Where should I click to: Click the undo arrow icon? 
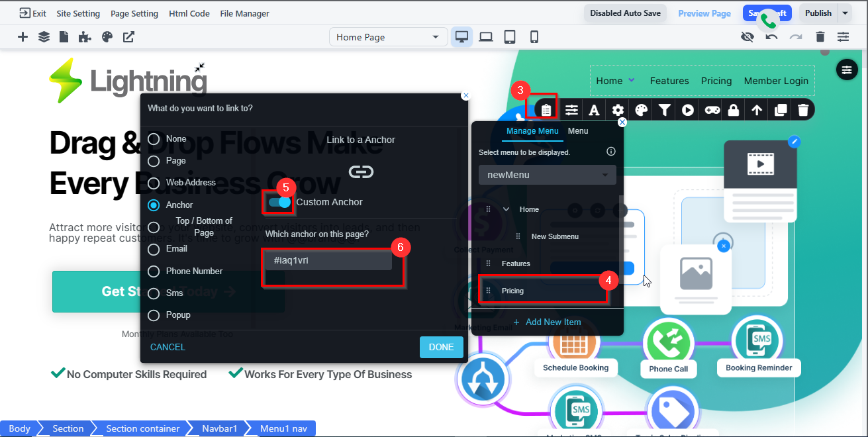[771, 37]
